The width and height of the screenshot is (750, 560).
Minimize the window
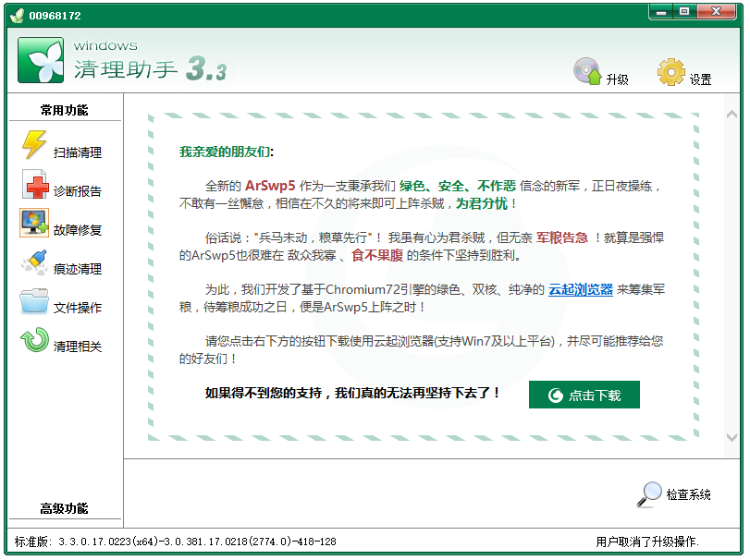tap(661, 12)
